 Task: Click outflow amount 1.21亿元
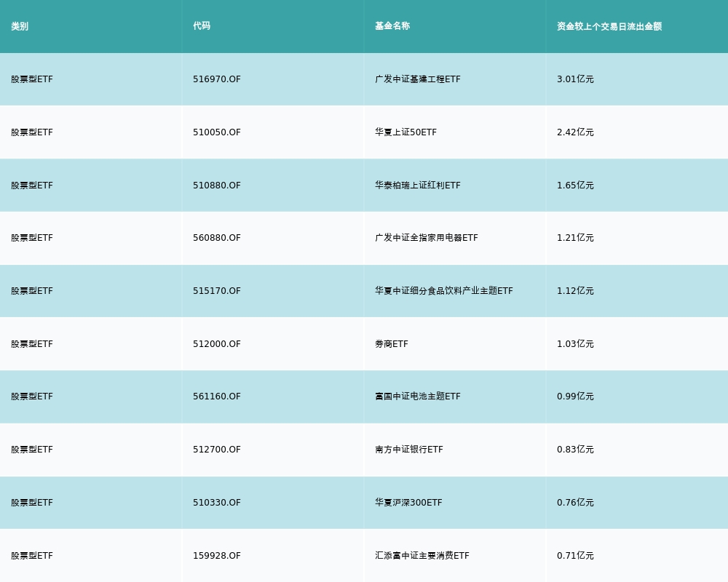(x=575, y=238)
